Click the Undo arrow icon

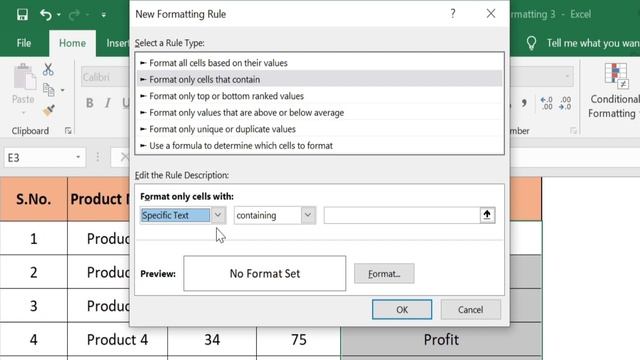coord(46,15)
